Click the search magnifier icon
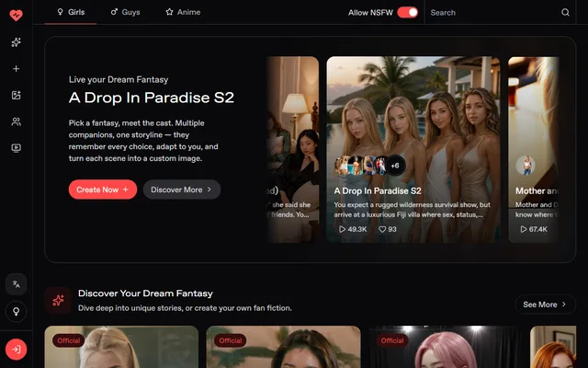 565,12
